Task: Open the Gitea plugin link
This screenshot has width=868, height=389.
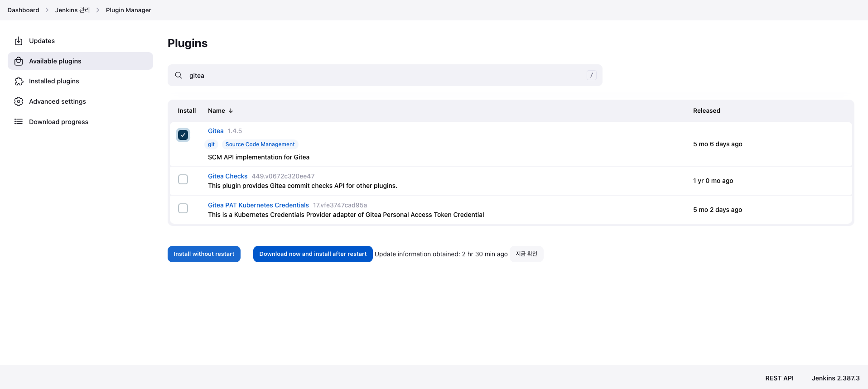Action: tap(216, 131)
